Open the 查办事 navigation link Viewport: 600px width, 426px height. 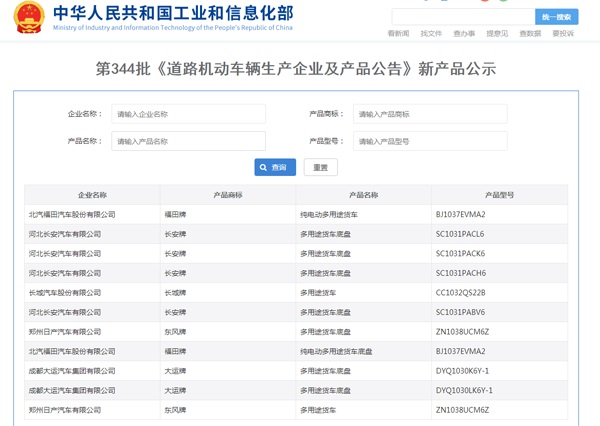pyautogui.click(x=464, y=34)
